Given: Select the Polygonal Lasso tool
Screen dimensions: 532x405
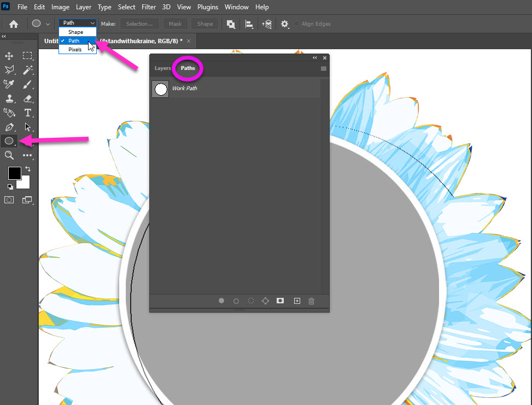Looking at the screenshot, I should [9, 70].
